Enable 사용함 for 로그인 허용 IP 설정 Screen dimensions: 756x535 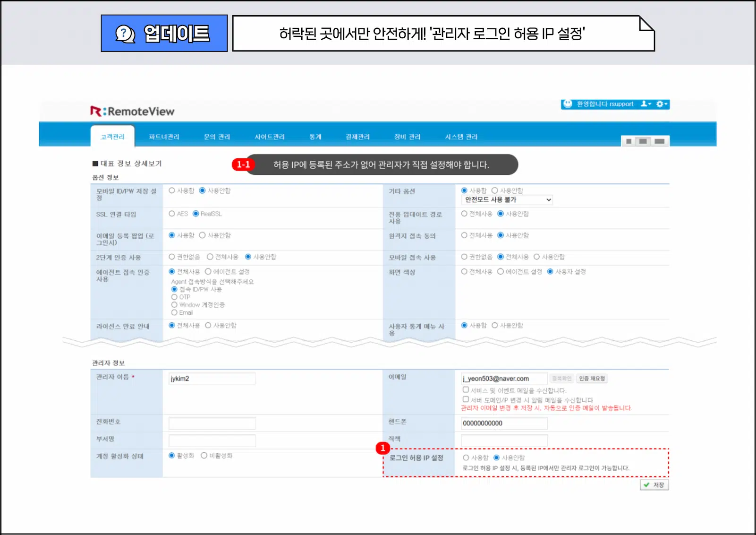(465, 457)
